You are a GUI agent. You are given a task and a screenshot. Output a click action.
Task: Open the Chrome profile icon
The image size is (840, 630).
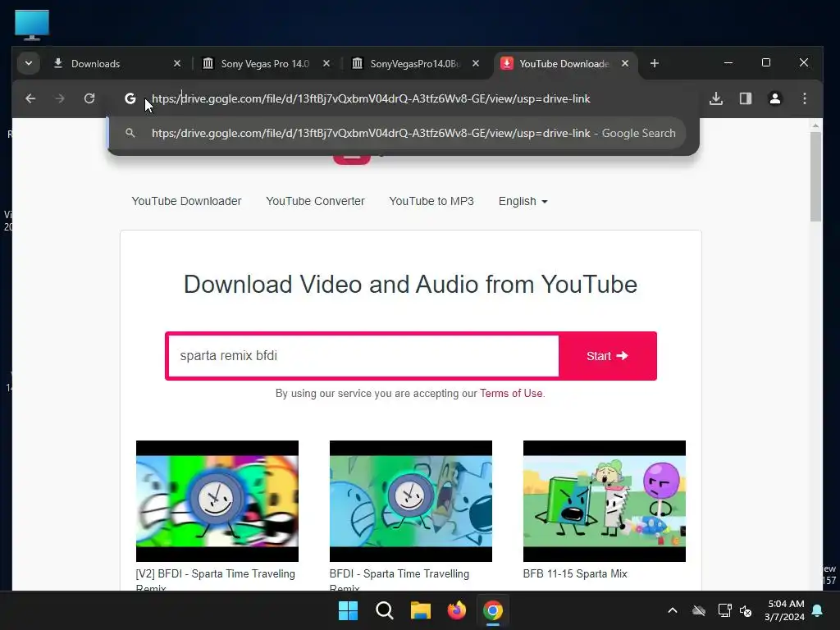(x=775, y=98)
